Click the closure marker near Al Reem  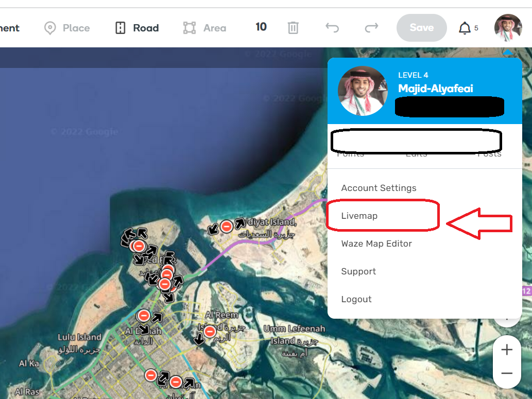[209, 332]
